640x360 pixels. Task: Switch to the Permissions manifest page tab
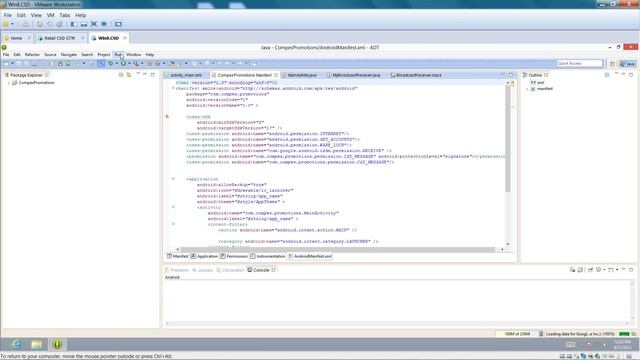pyautogui.click(x=234, y=256)
